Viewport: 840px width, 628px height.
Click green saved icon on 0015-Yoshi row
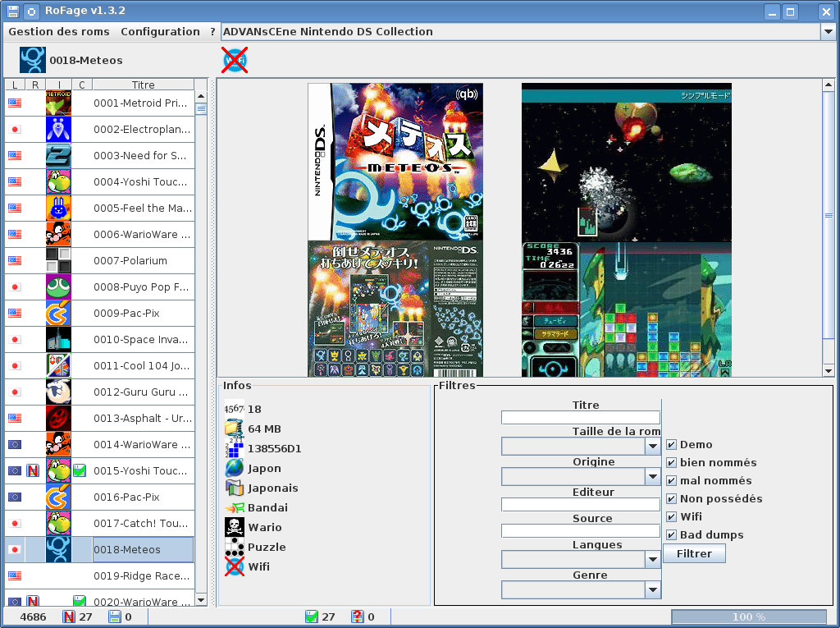click(x=80, y=471)
